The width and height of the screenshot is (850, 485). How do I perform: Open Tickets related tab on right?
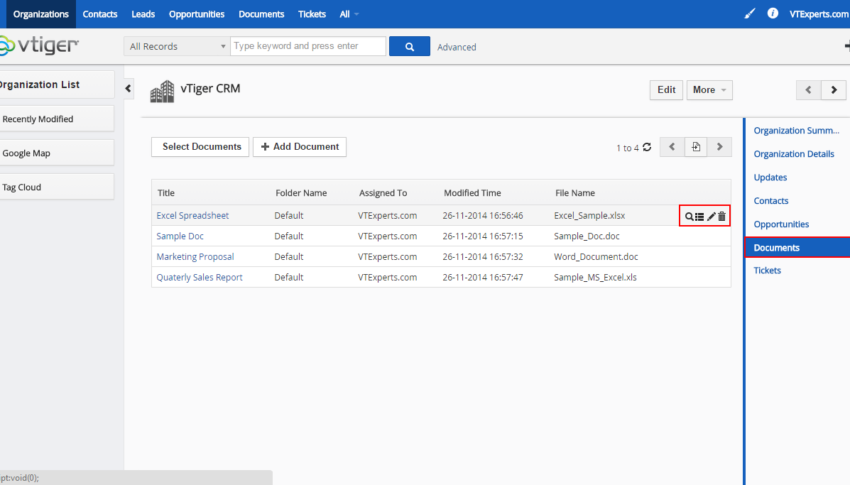click(x=767, y=270)
